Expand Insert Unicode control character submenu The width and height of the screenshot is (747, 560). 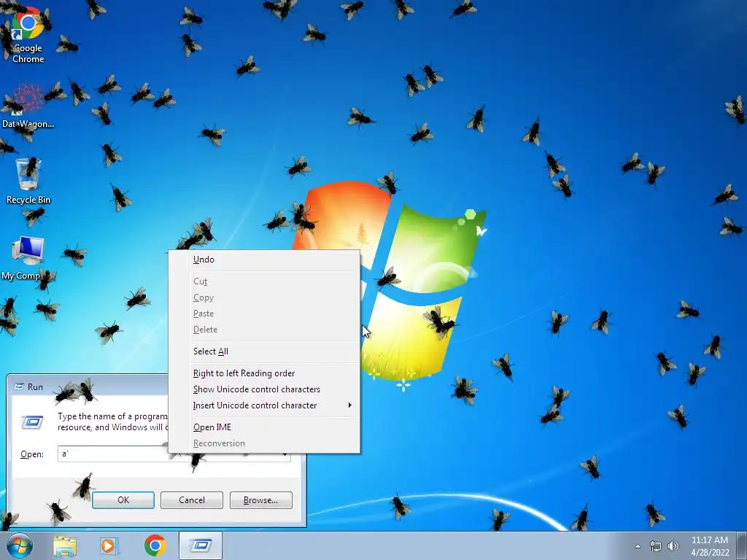click(x=264, y=405)
